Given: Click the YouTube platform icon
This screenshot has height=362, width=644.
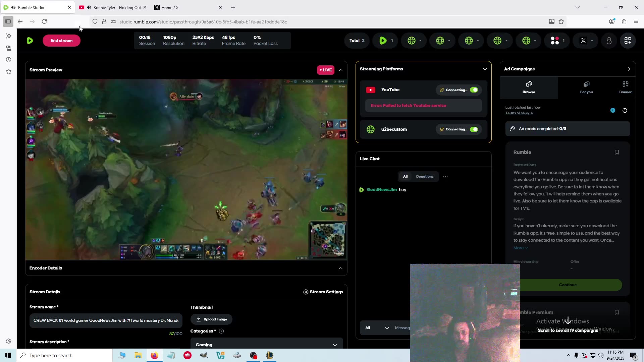Looking at the screenshot, I should [x=371, y=90].
